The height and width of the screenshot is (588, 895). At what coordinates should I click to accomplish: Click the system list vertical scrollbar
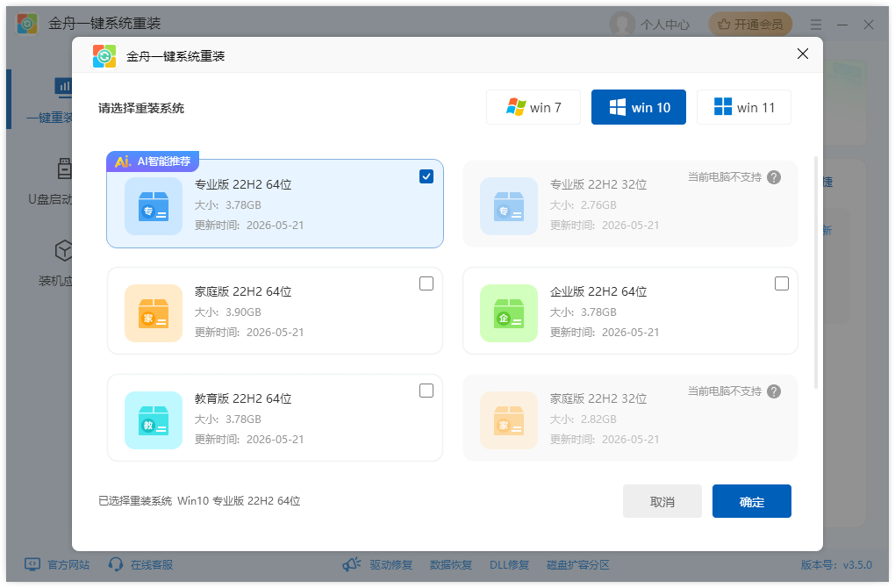pyautogui.click(x=816, y=272)
